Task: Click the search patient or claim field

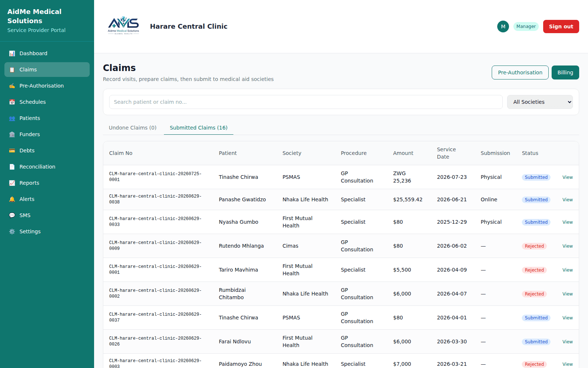Action: pos(306,102)
